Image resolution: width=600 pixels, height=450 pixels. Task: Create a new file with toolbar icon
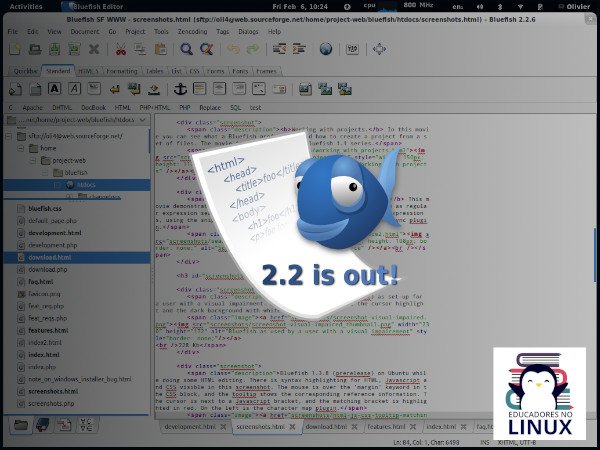(15, 49)
